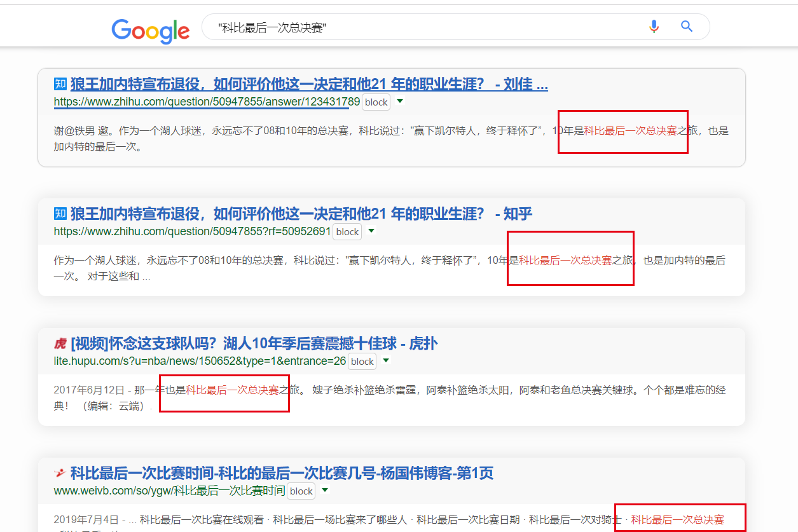798x532 pixels.
Task: Open result 狼王加内特宣布退役 - 知乎
Action: pyautogui.click(x=301, y=214)
